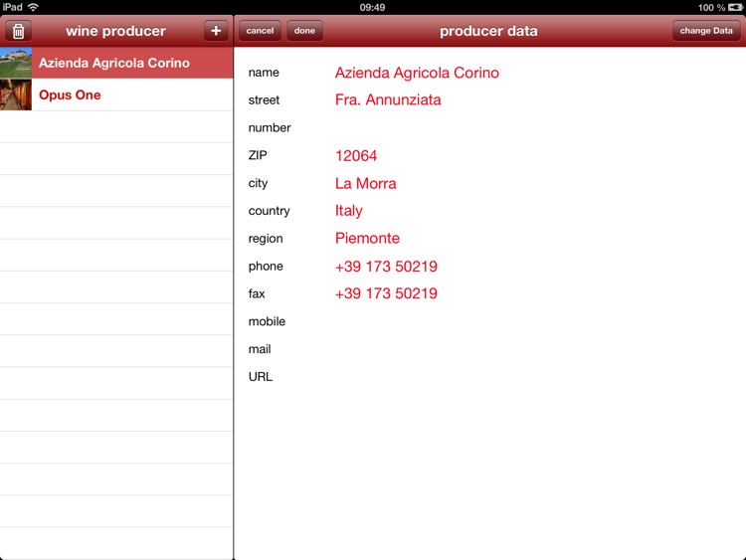The width and height of the screenshot is (746, 560).
Task: Click the 'number' field label
Action: (x=270, y=128)
